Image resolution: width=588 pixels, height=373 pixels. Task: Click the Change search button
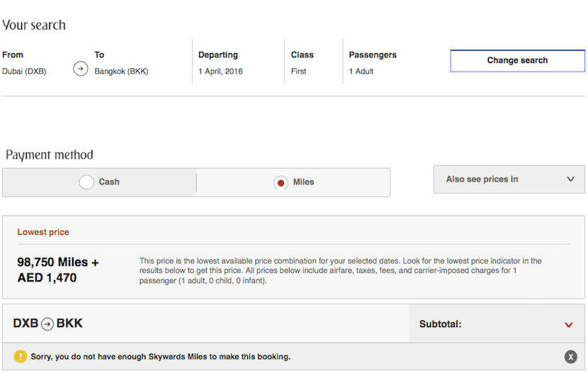pyautogui.click(x=517, y=60)
